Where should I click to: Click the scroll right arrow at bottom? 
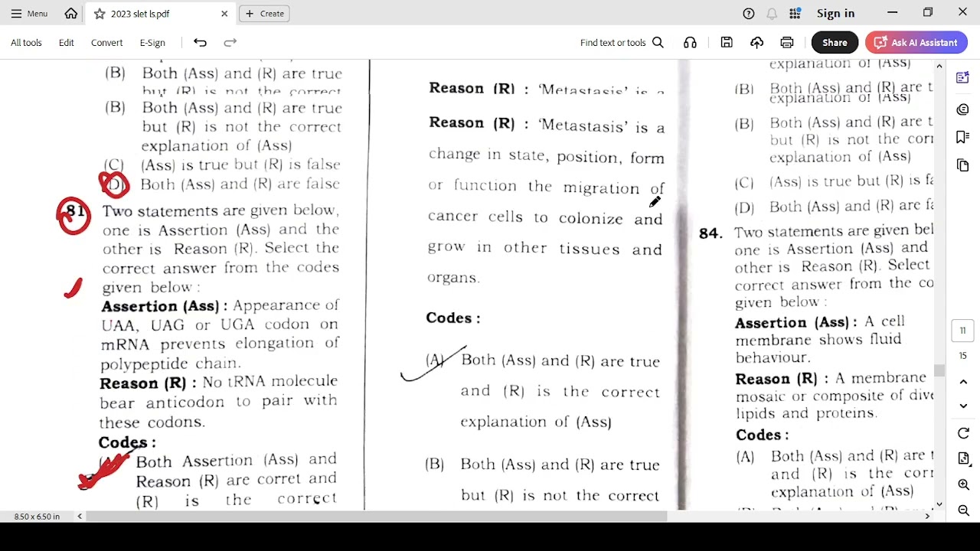pos(927,517)
